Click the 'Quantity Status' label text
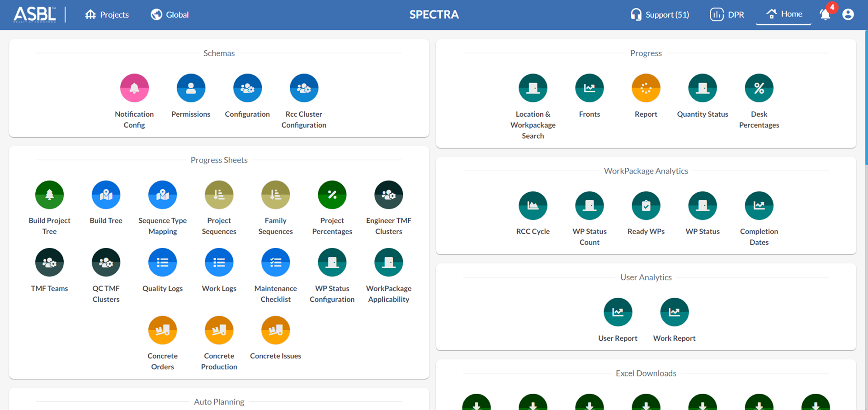 click(x=703, y=114)
